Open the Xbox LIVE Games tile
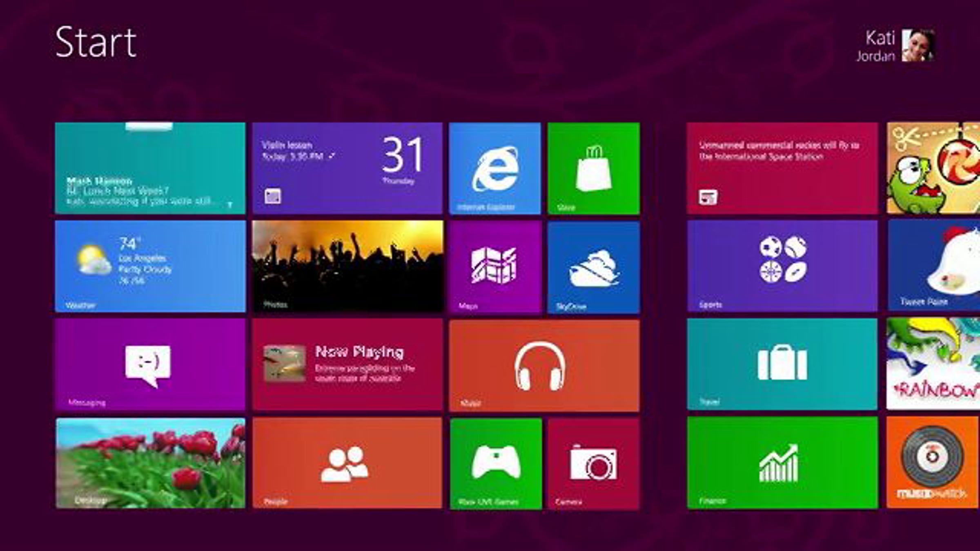This screenshot has width=980, height=551. pyautogui.click(x=496, y=463)
